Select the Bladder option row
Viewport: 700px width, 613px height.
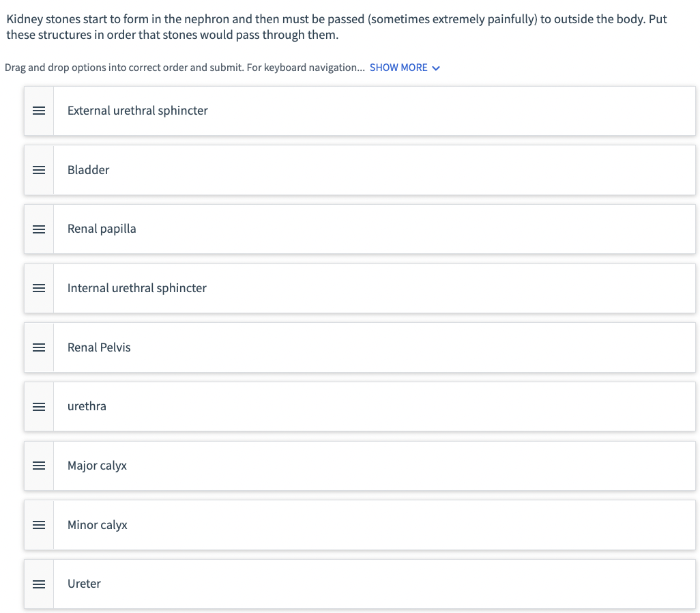[360, 170]
